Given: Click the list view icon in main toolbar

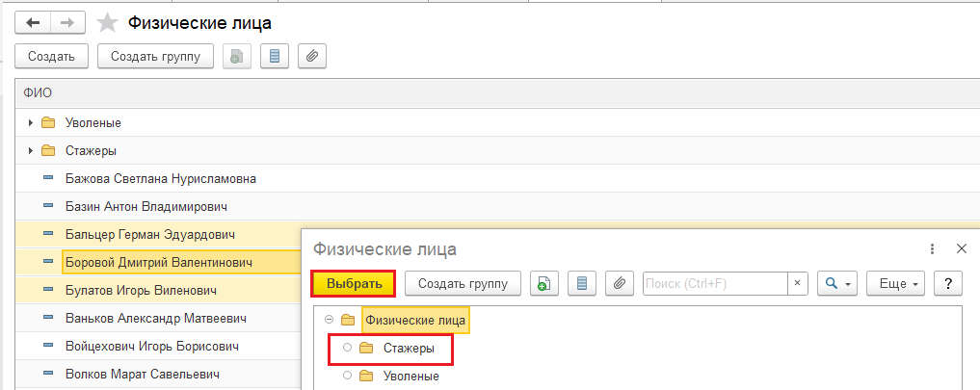Looking at the screenshot, I should click(x=275, y=57).
